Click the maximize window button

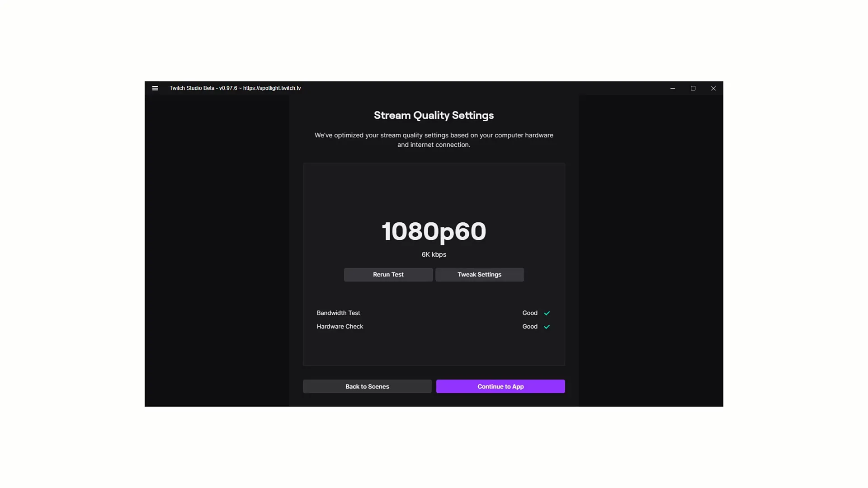(x=693, y=88)
